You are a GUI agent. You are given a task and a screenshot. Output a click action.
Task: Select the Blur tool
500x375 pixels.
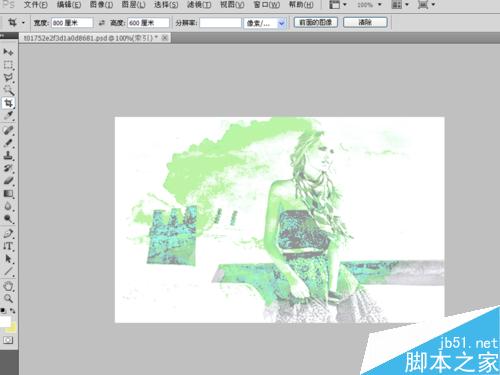(x=8, y=206)
